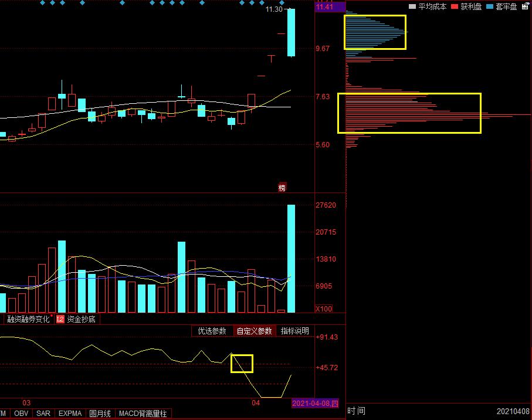Click the 20210408 date in chip panel
Screen dimensions: 532x420
coord(513,412)
